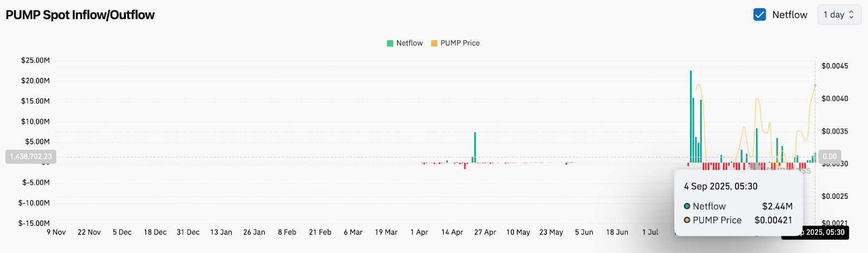Toggle the Netflow legend series
This screenshot has width=868, height=253.
[x=405, y=43]
